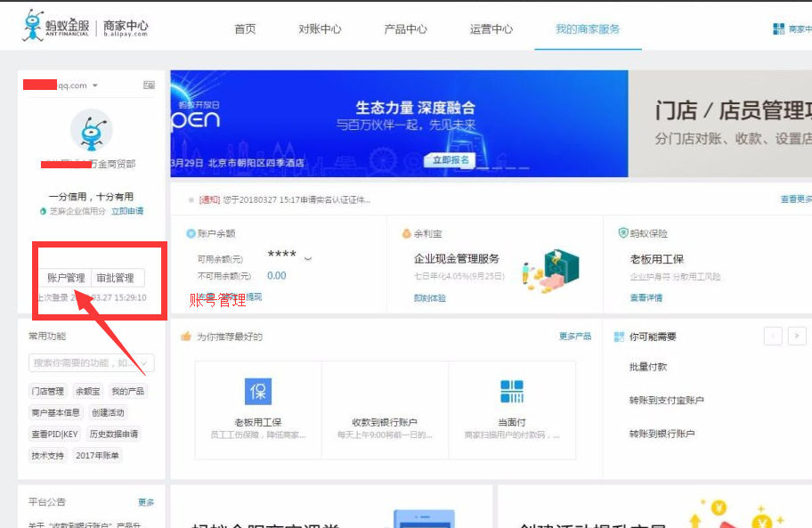Switch to the 对账中心 tab
Screen dimensions: 812x528
point(321,28)
